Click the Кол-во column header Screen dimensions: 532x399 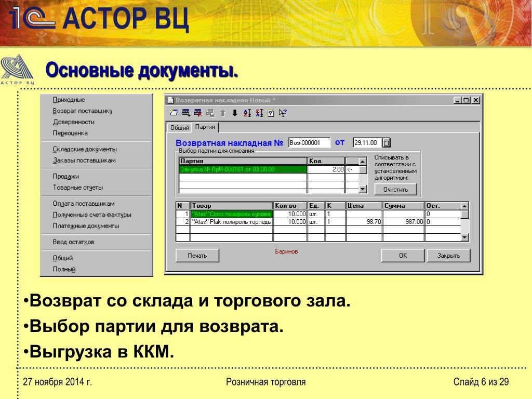point(290,206)
